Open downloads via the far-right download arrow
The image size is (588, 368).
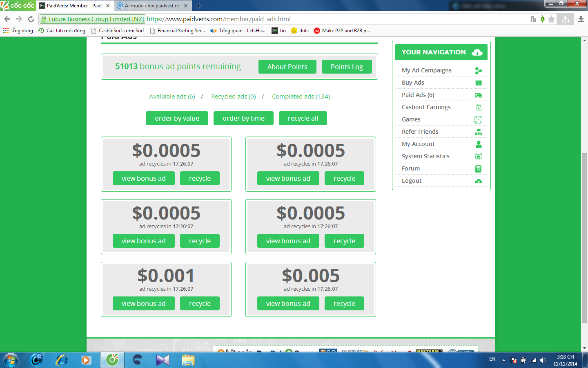pyautogui.click(x=581, y=19)
